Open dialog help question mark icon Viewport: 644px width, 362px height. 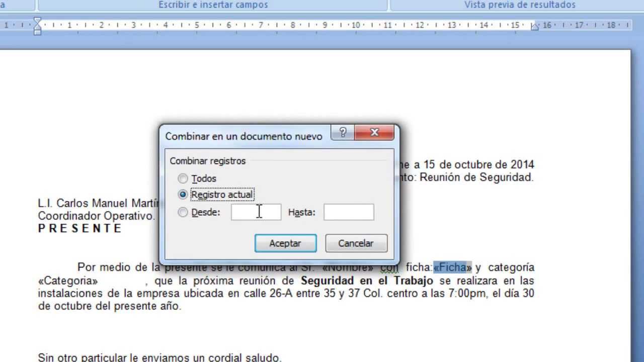point(343,133)
